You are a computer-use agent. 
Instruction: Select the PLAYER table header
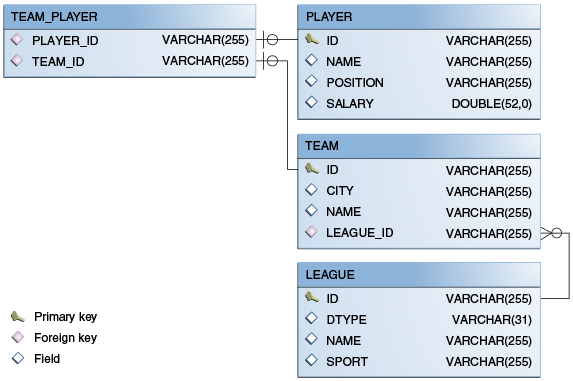419,17
